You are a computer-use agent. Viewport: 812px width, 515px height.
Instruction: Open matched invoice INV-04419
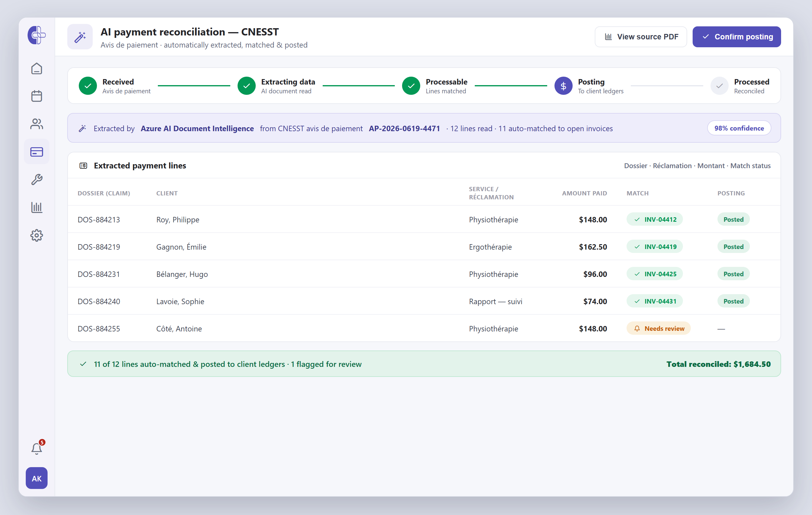(x=654, y=247)
